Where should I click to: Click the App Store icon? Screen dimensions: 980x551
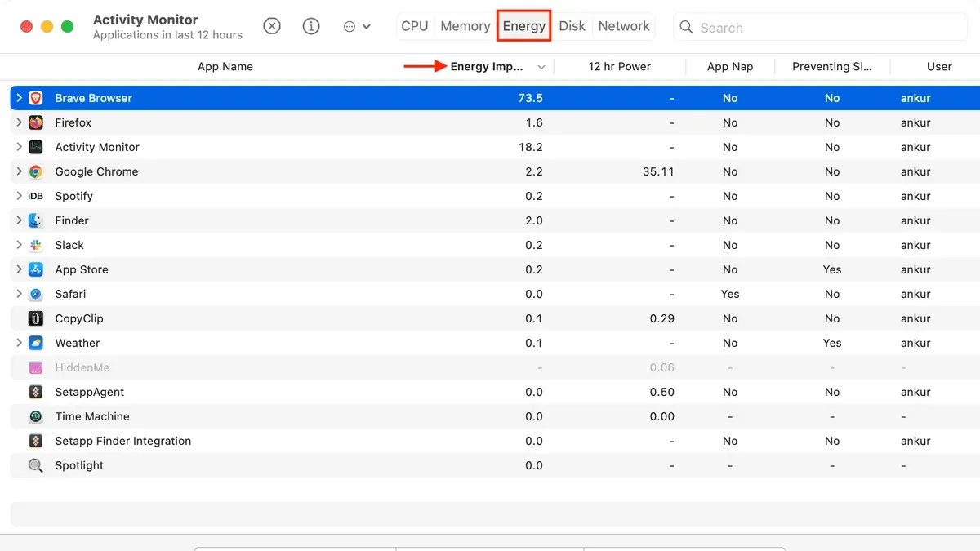pyautogui.click(x=36, y=269)
